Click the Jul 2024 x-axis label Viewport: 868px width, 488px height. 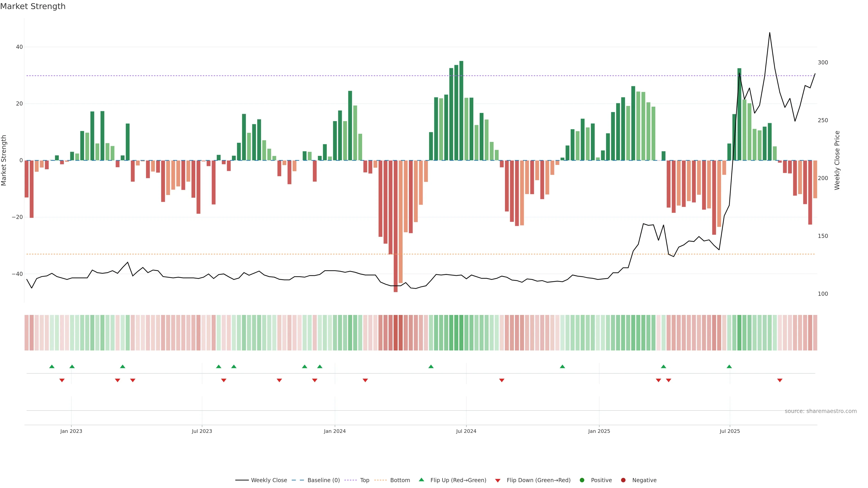466,431
